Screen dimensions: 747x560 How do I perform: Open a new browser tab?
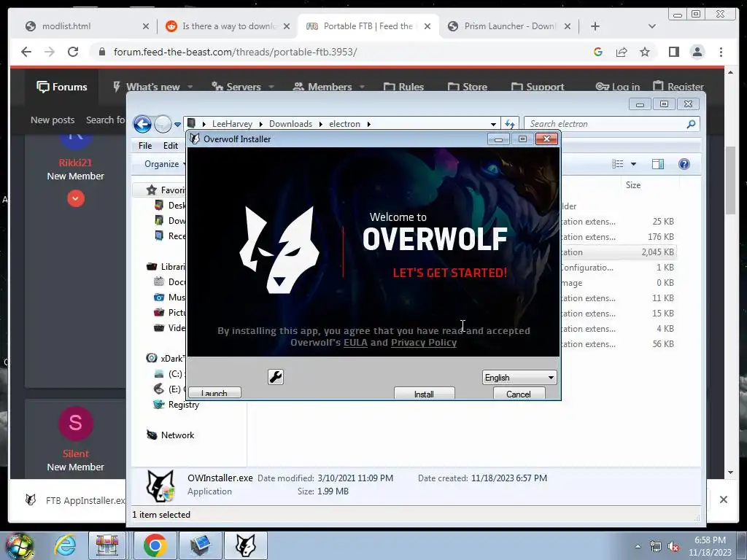(595, 26)
